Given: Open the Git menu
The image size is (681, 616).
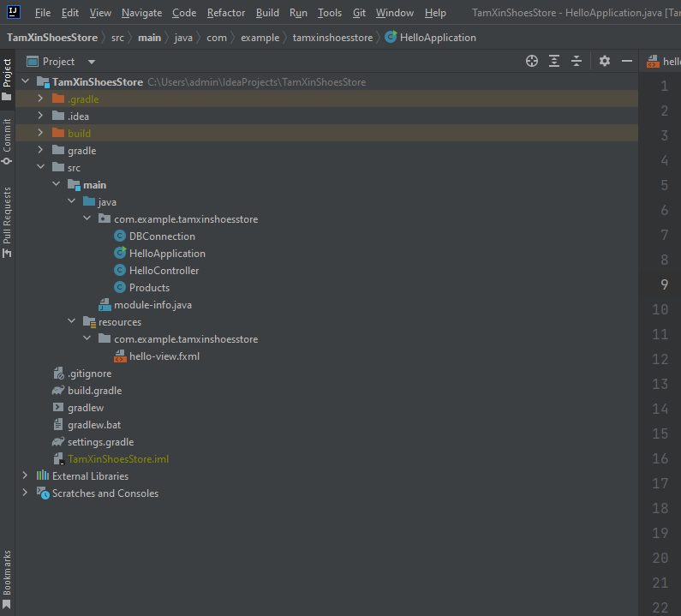Looking at the screenshot, I should coord(359,13).
